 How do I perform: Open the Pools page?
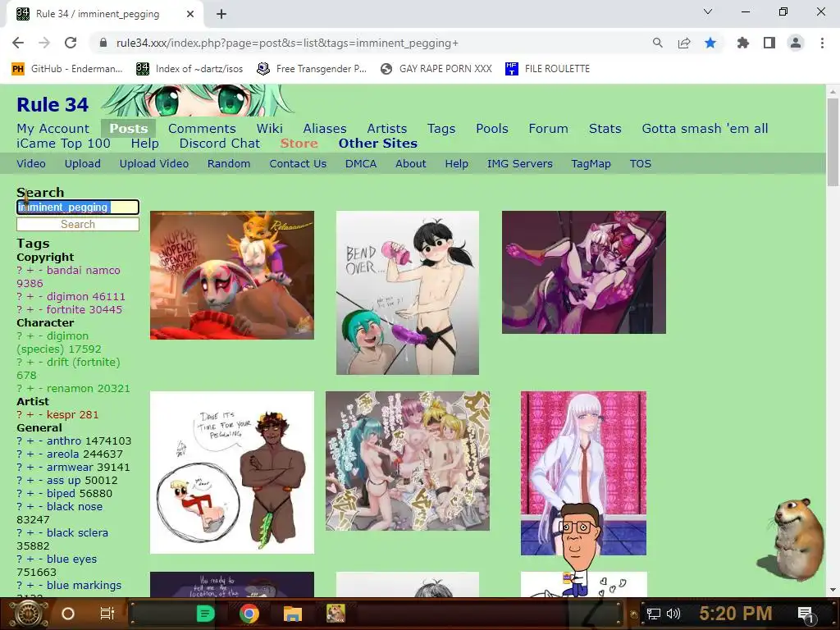point(492,129)
